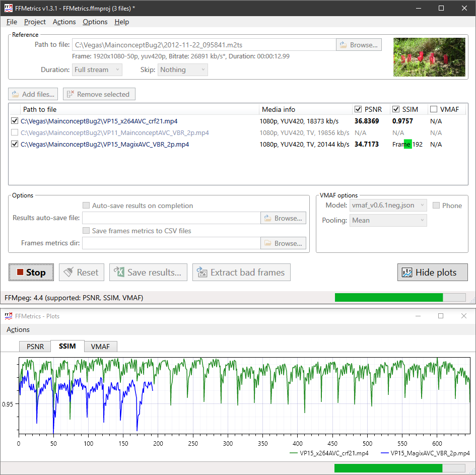Maximize the FFMetrics Plots window
The height and width of the screenshot is (475, 476).
click(x=441, y=316)
